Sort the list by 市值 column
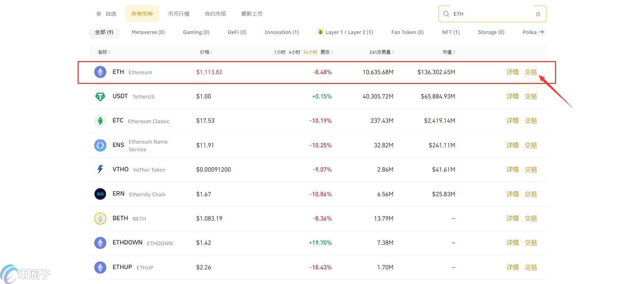644x284 pixels. tap(449, 52)
